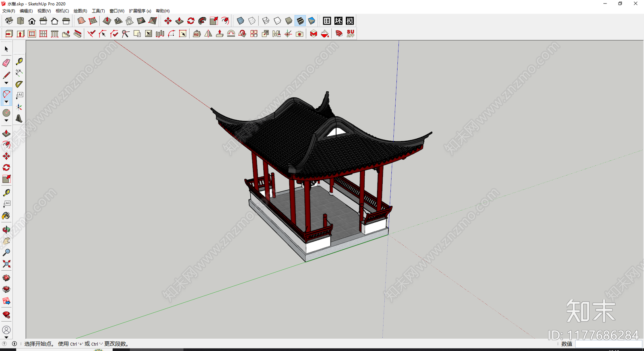Screen dimensions: 644x351
Task: Select the Circle shape tool
Action: 6,113
